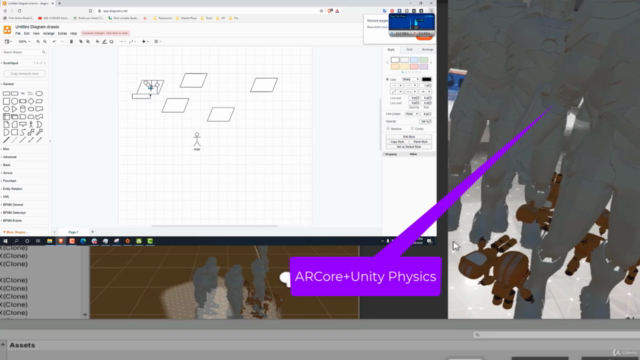Image resolution: width=640 pixels, height=360 pixels.
Task: Click the Copy Style button
Action: [x=397, y=142]
